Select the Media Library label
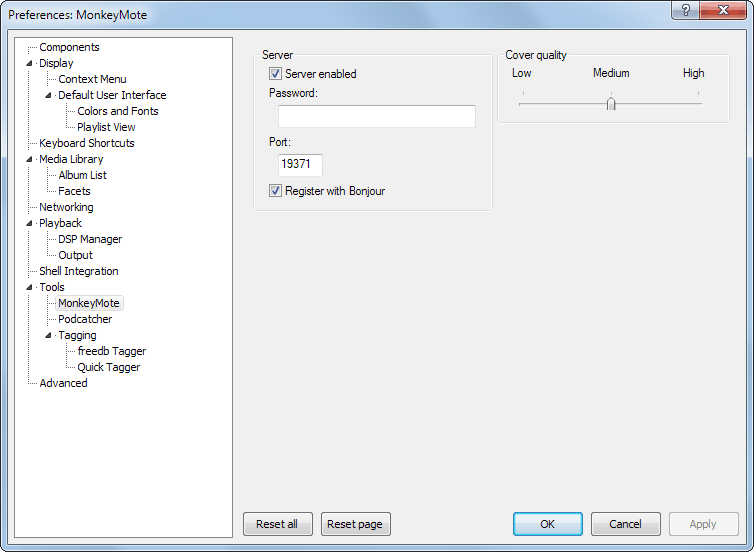The width and height of the screenshot is (754, 552). click(71, 159)
